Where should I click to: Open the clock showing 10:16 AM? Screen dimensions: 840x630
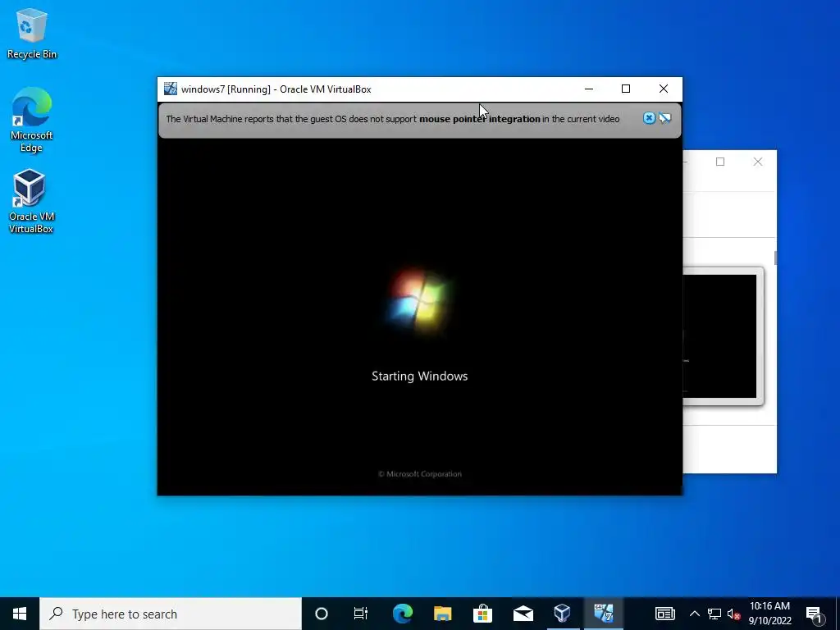(x=769, y=614)
